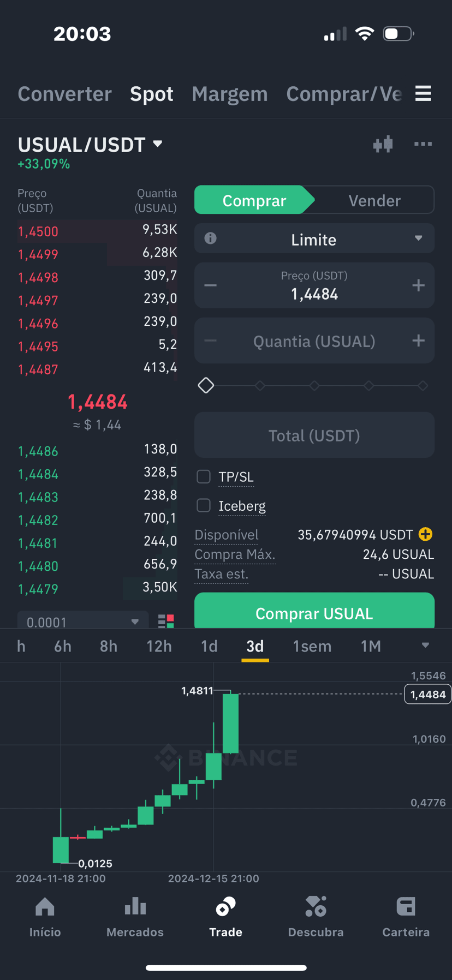Enable the TP/SL checkbox
452x980 pixels.
[204, 476]
